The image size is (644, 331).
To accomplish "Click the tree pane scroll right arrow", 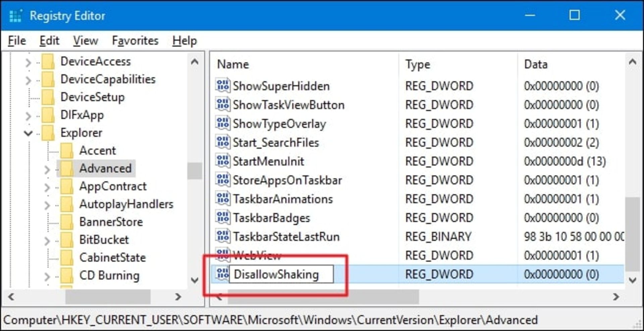I will point(178,297).
